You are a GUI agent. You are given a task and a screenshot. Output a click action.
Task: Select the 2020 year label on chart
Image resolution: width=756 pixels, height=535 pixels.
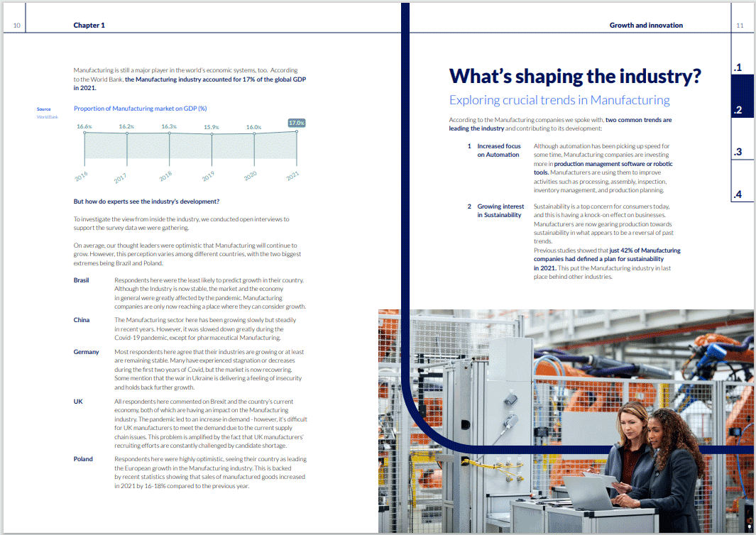[251, 175]
